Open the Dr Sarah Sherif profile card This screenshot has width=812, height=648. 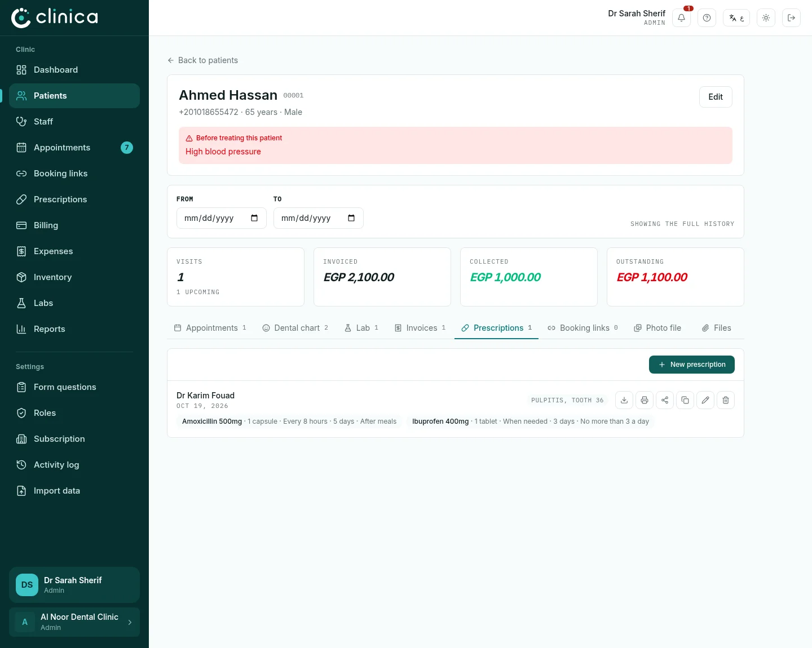coord(74,585)
